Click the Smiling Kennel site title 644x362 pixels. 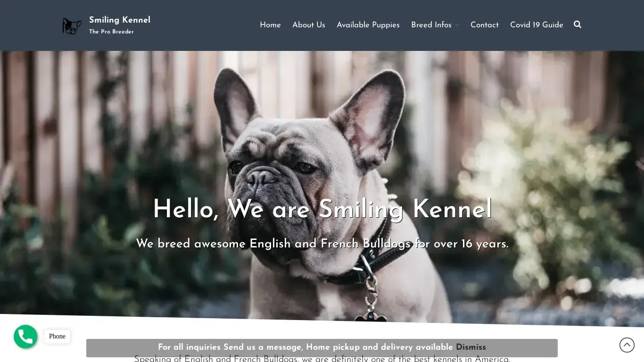120,20
